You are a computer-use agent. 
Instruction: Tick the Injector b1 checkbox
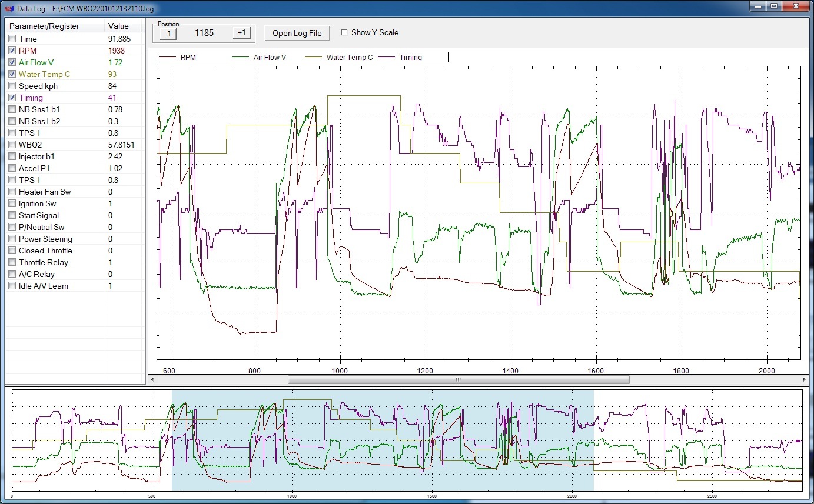pos(12,156)
